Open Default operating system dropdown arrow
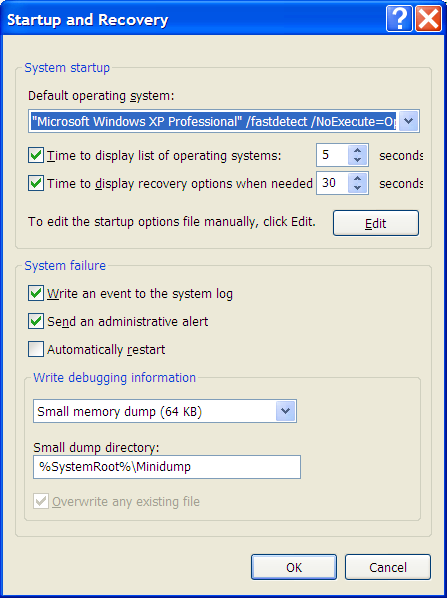The height and width of the screenshot is (598, 447). coord(408,121)
